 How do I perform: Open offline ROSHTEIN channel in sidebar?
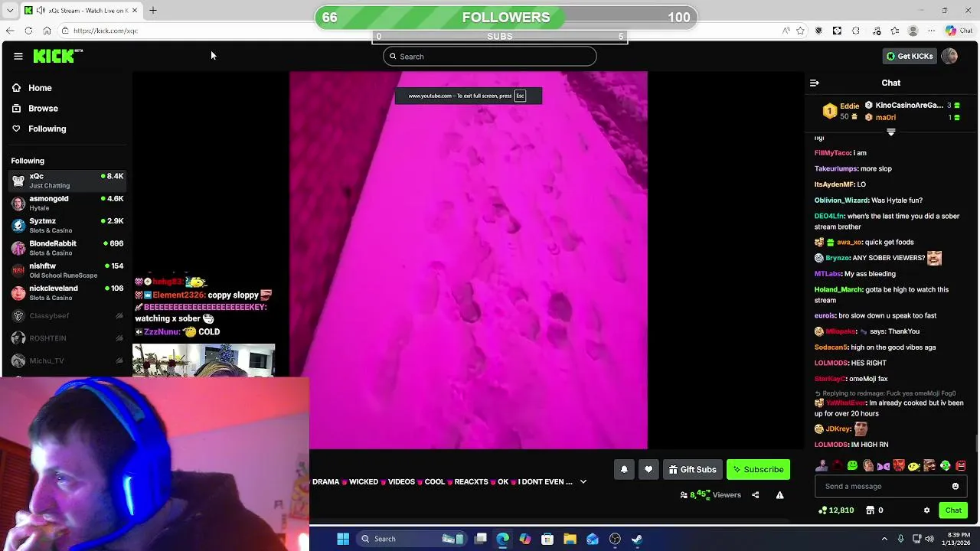point(67,337)
